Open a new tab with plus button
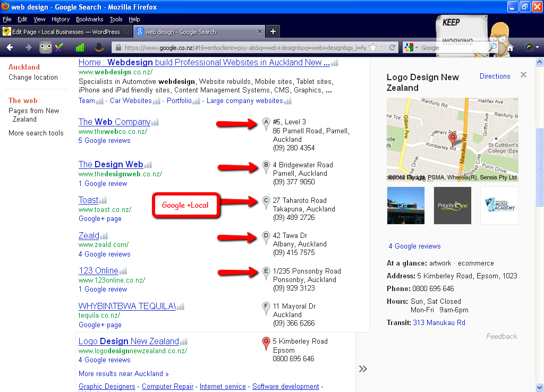544x392 pixels. pyautogui.click(x=273, y=31)
